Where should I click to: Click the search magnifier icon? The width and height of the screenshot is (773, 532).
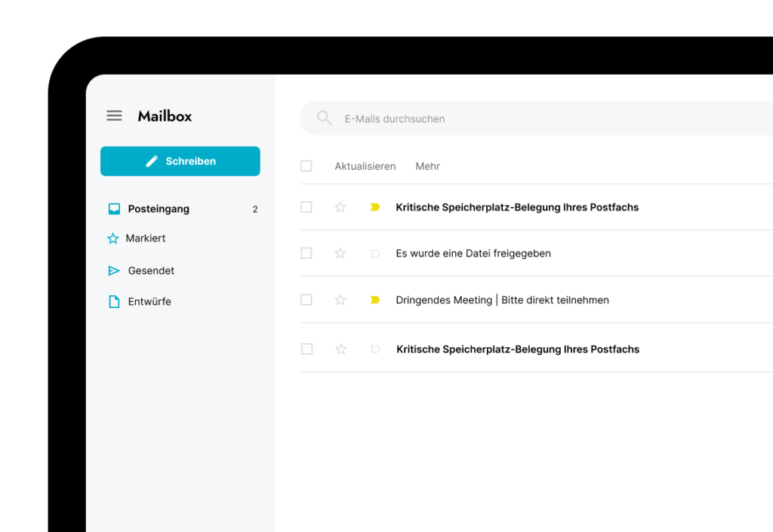coord(324,118)
